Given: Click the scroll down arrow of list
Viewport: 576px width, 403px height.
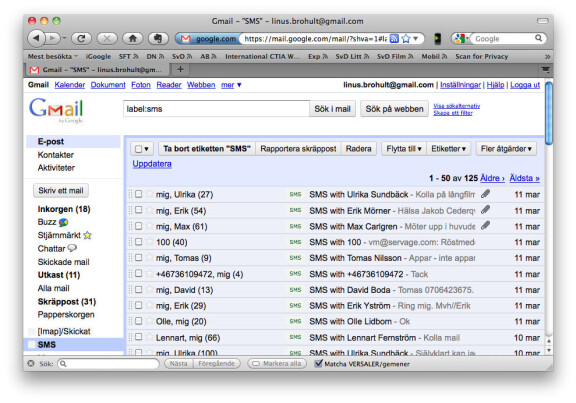Looking at the screenshot, I should [548, 350].
